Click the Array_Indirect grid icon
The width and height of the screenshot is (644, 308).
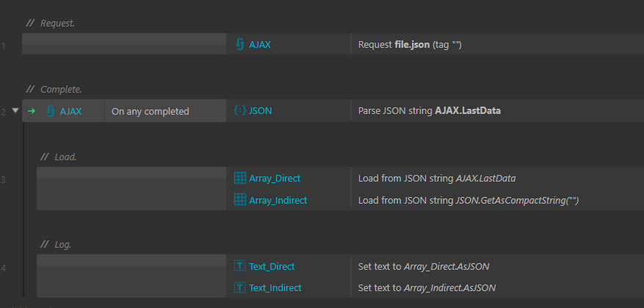click(240, 200)
